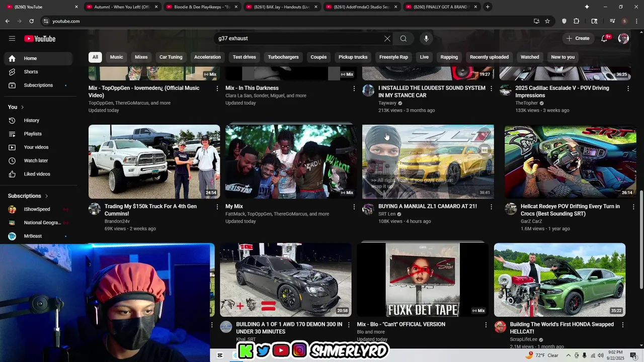Open Watch later in the sidebar
The height and width of the screenshot is (362, 644).
pyautogui.click(x=39, y=161)
